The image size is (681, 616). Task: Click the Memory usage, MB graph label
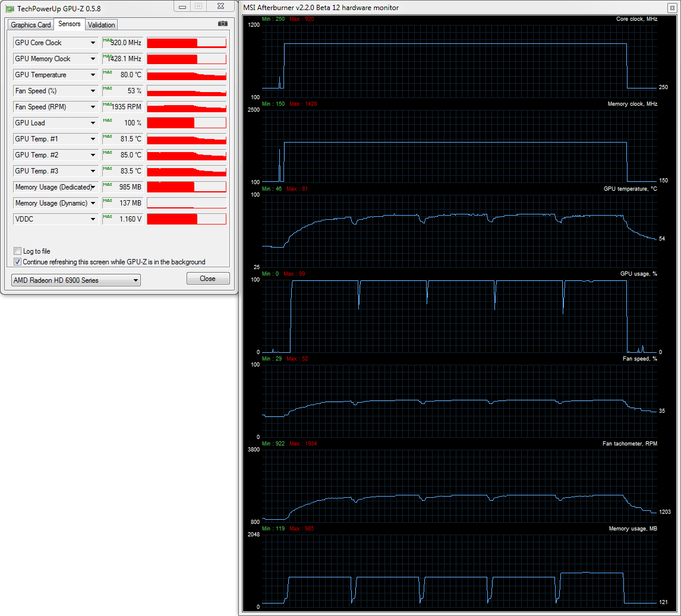(x=633, y=529)
